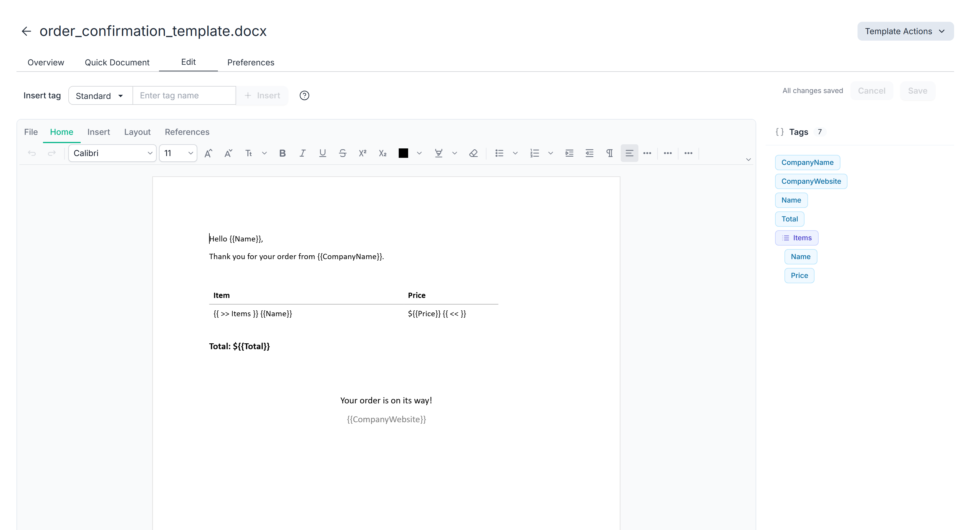Select the Edit tab
Screen dimensions: 980x530
coord(188,62)
